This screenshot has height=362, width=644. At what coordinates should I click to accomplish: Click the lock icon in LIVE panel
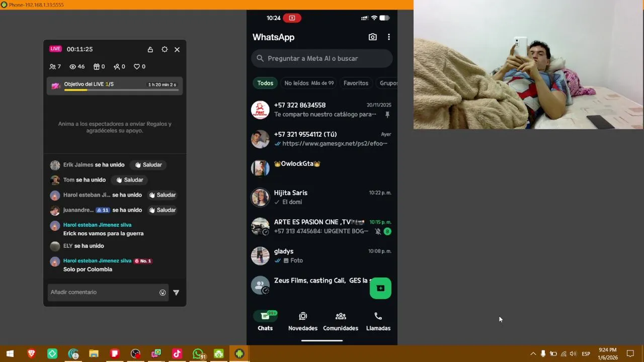[150, 49]
